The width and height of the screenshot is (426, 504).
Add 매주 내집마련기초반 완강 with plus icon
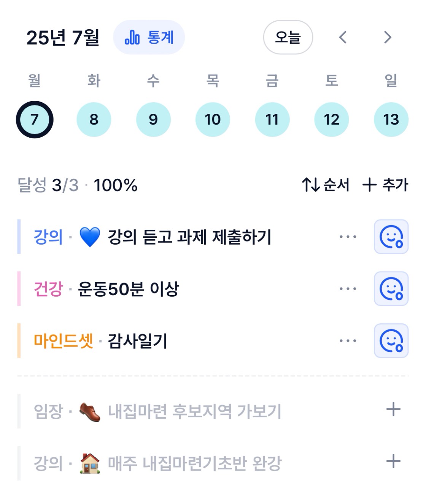click(x=393, y=461)
